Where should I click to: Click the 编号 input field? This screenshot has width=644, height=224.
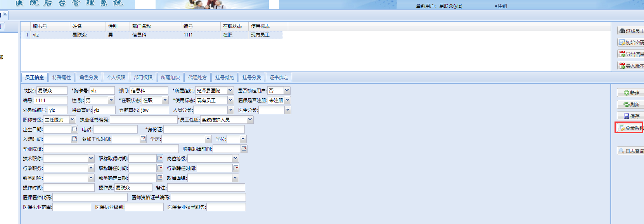click(x=50, y=100)
